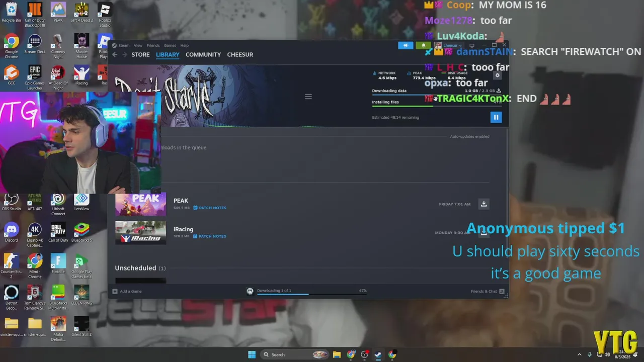The image size is (644, 362).
Task: Click the Downloading 1 of 1 status
Action: [x=274, y=291]
